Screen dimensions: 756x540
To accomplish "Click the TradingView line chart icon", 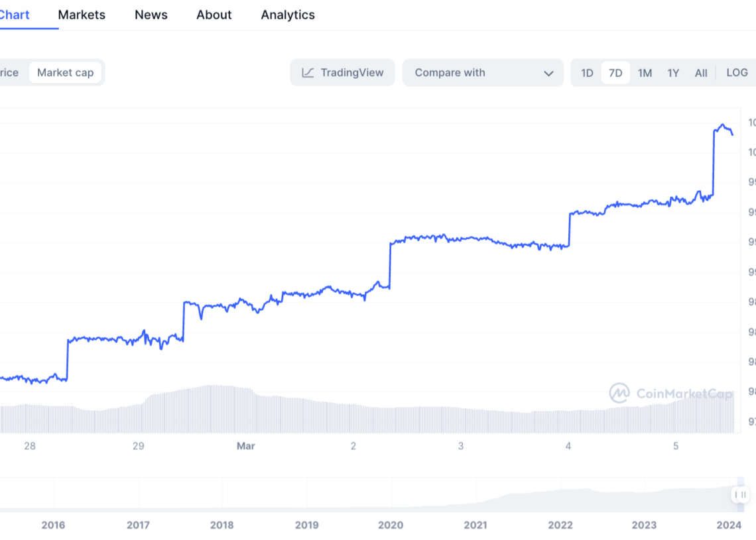I will coord(308,73).
